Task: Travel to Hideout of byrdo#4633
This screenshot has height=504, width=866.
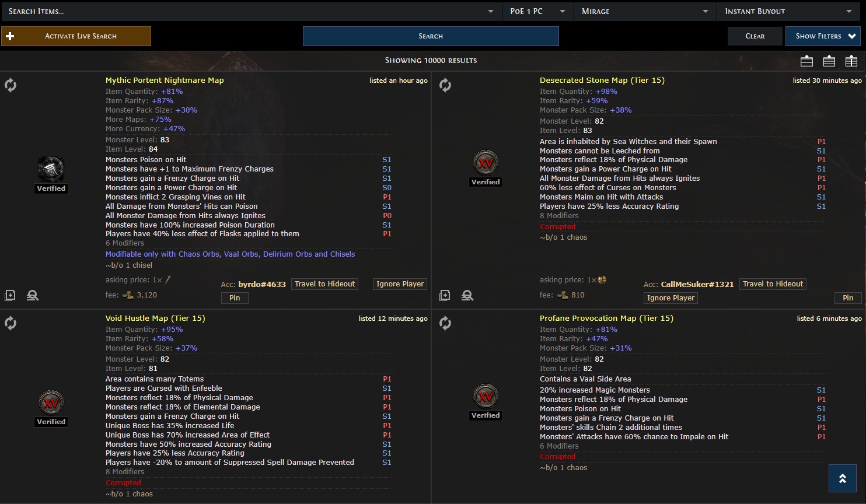Action: [x=324, y=284]
